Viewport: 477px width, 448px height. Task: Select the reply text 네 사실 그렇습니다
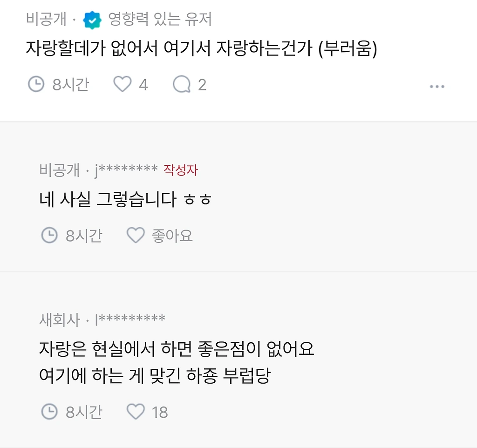[x=126, y=200]
